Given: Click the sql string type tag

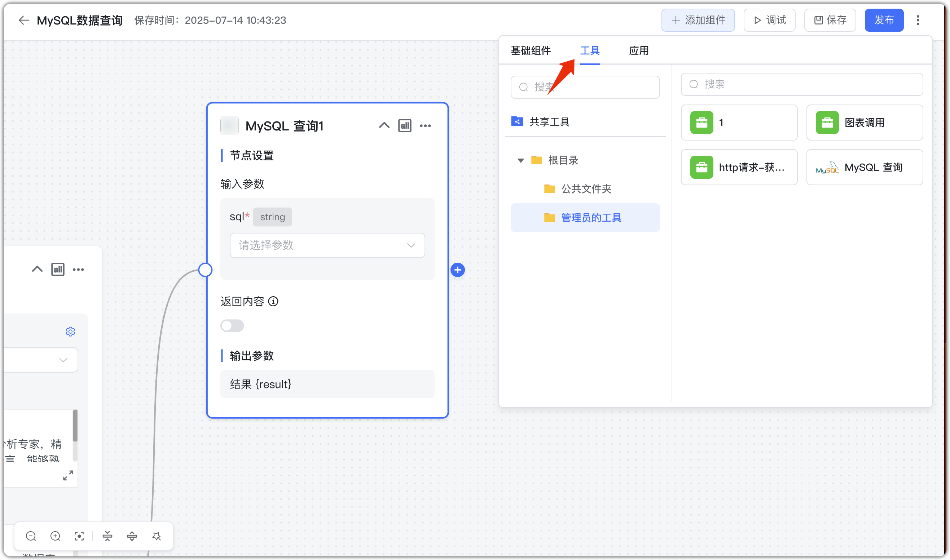Looking at the screenshot, I should click(272, 217).
